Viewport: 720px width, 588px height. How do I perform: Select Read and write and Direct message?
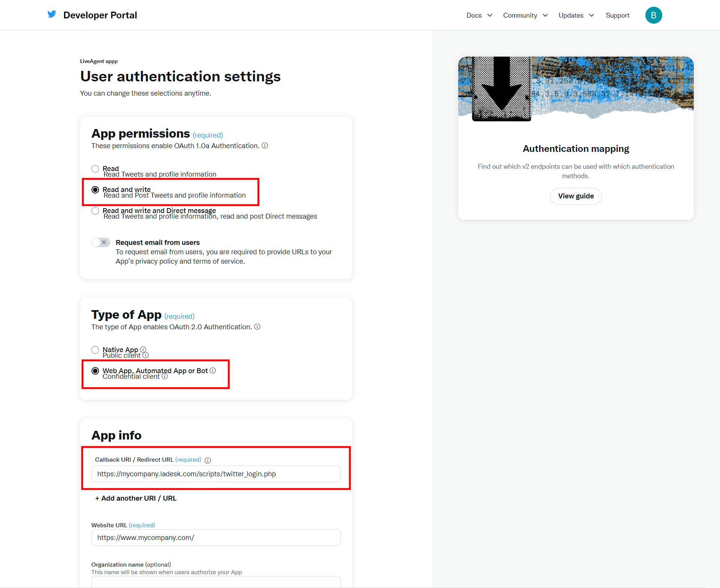pos(95,211)
